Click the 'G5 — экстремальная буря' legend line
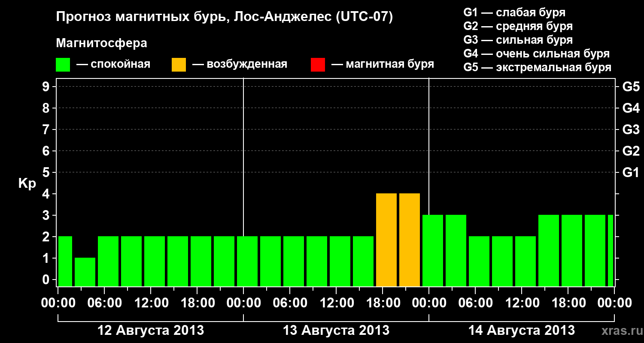This screenshot has width=644, height=343. 538,67
